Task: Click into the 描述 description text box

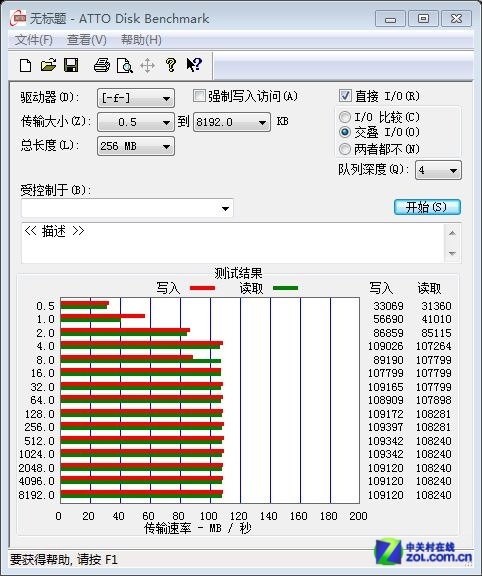Action: click(233, 243)
